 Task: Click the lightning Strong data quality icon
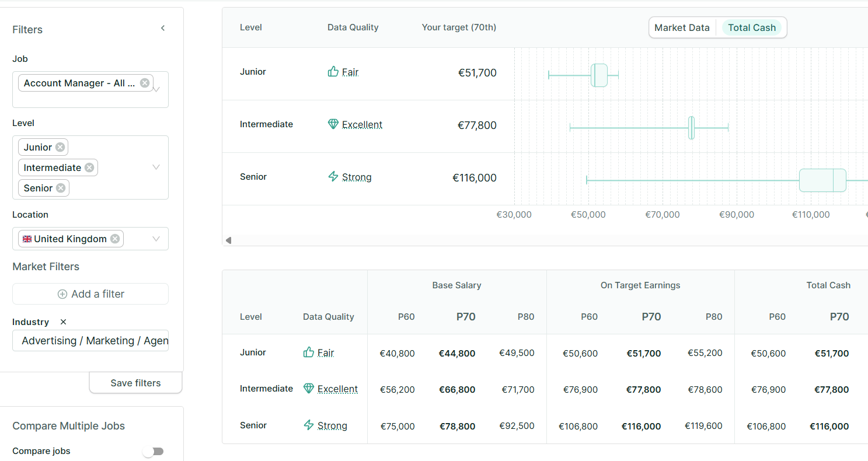333,177
